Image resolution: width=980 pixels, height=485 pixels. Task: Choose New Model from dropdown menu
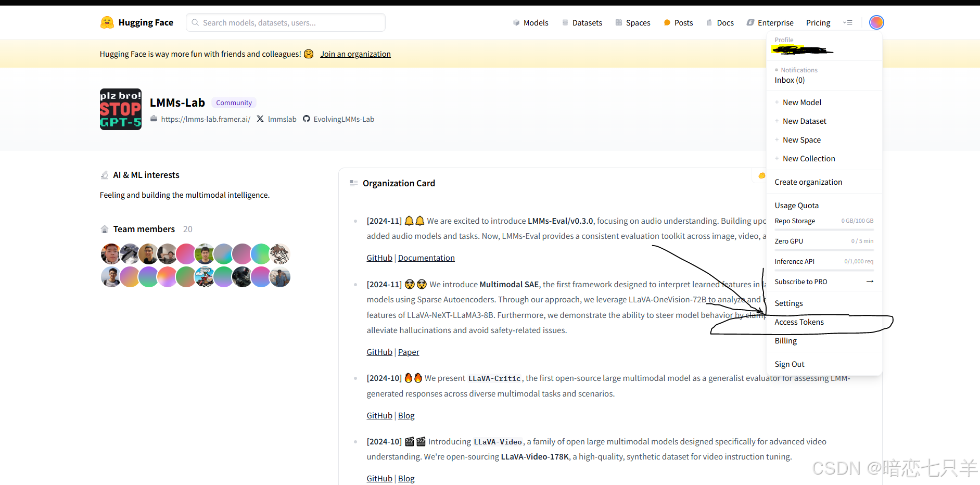tap(802, 103)
